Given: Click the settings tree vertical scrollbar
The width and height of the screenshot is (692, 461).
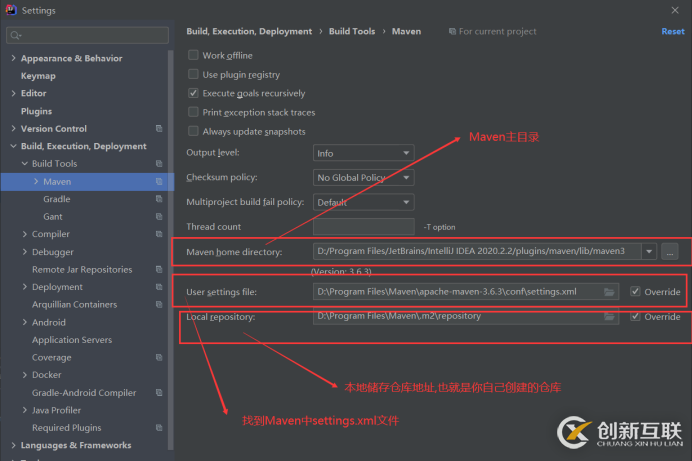Looking at the screenshot, I should [x=171, y=249].
